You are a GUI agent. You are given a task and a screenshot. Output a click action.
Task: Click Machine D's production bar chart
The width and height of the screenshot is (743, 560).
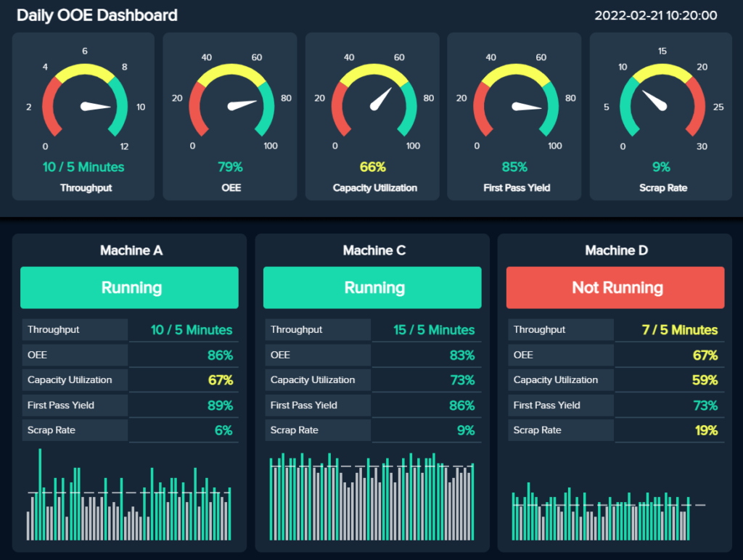[615, 501]
